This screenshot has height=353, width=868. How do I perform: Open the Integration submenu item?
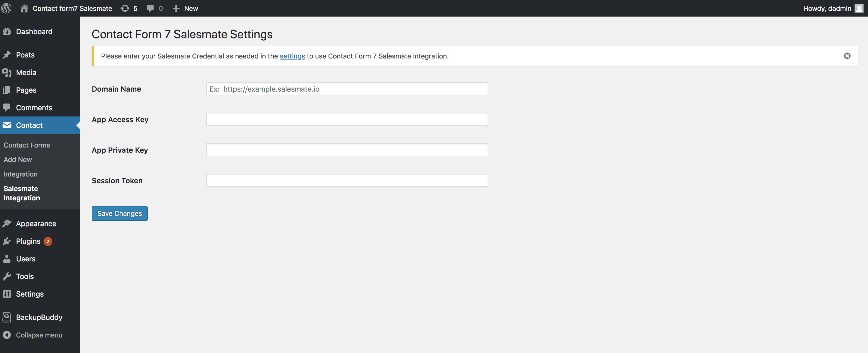(20, 174)
